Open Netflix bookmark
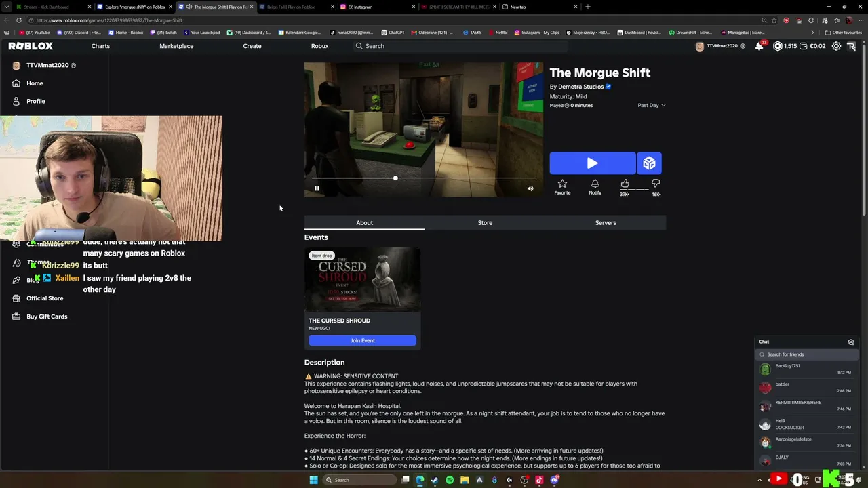The image size is (868, 488). (x=498, y=33)
